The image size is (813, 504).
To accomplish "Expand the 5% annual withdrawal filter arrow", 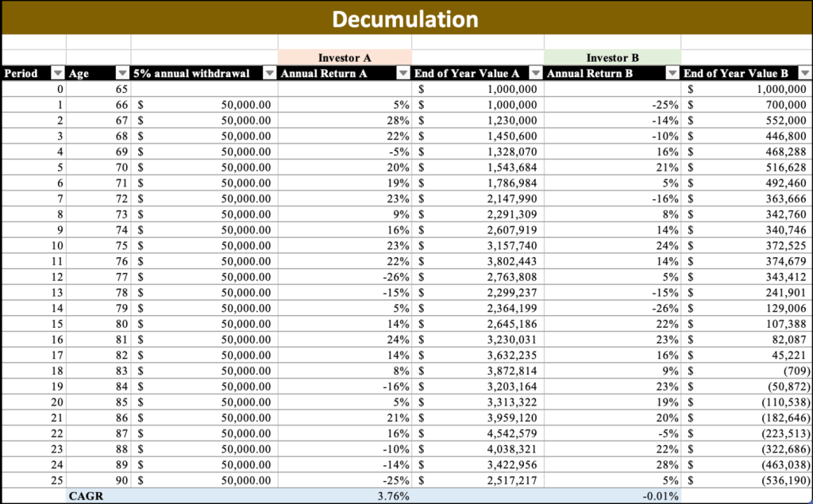I will (269, 74).
